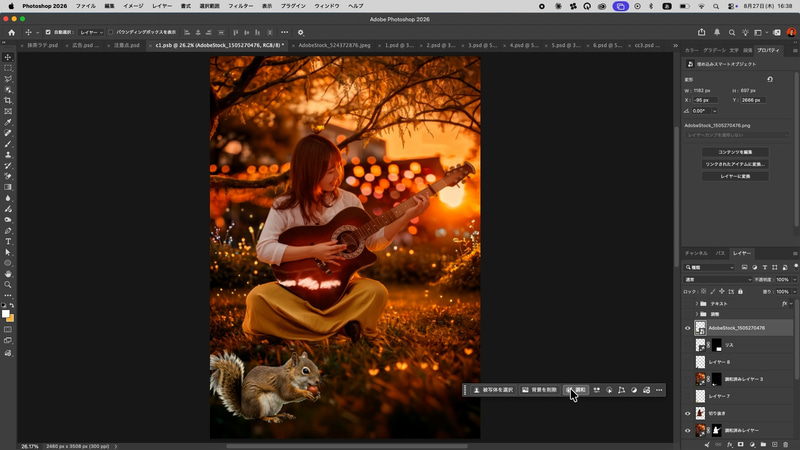Show the レイヤー 8 layer visibility
The image size is (800, 450).
pos(687,362)
